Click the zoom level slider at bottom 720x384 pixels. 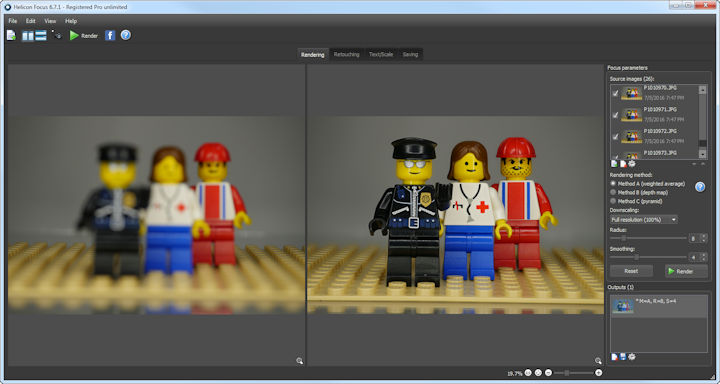[574, 373]
